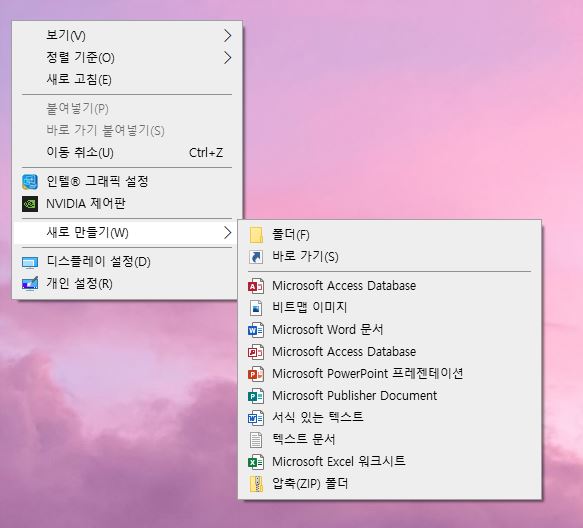Screen dimensions: 583x528
Task: Click the 개인 설정 paintbrush icon
Action: coord(30,283)
